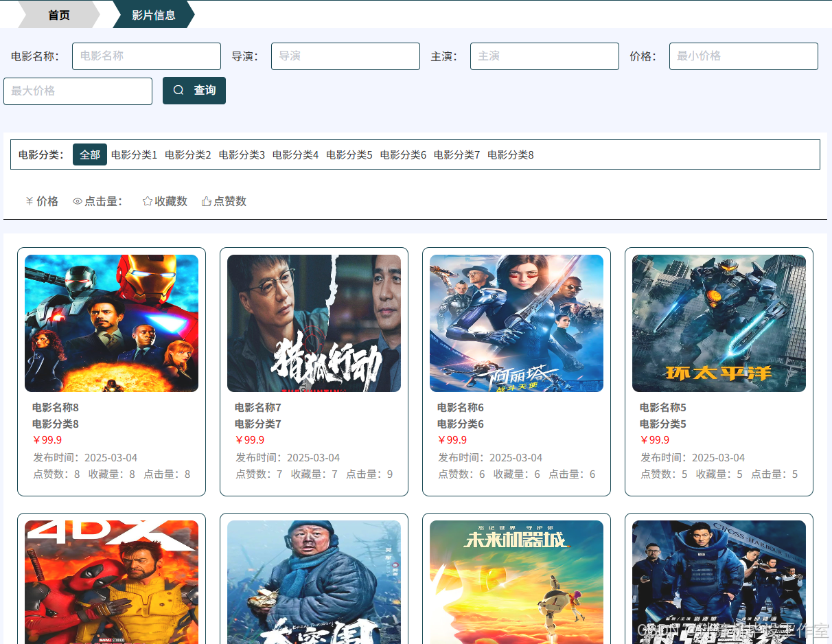Click the ¥99.9 price of 电影名称5
The height and width of the screenshot is (644, 832).
point(655,440)
